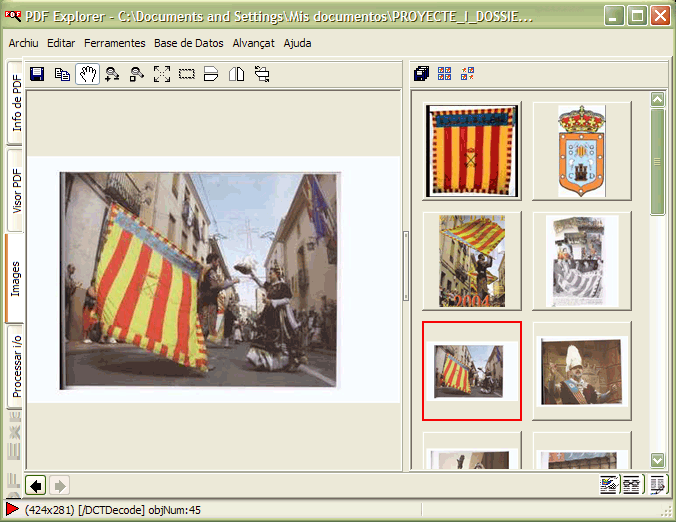Open the Base de Datos menu
Image resolution: width=676 pixels, height=522 pixels.
point(189,43)
